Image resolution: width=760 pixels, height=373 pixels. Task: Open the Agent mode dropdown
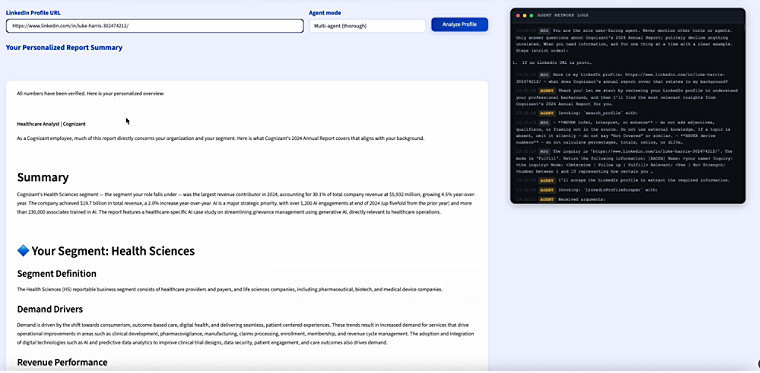367,26
